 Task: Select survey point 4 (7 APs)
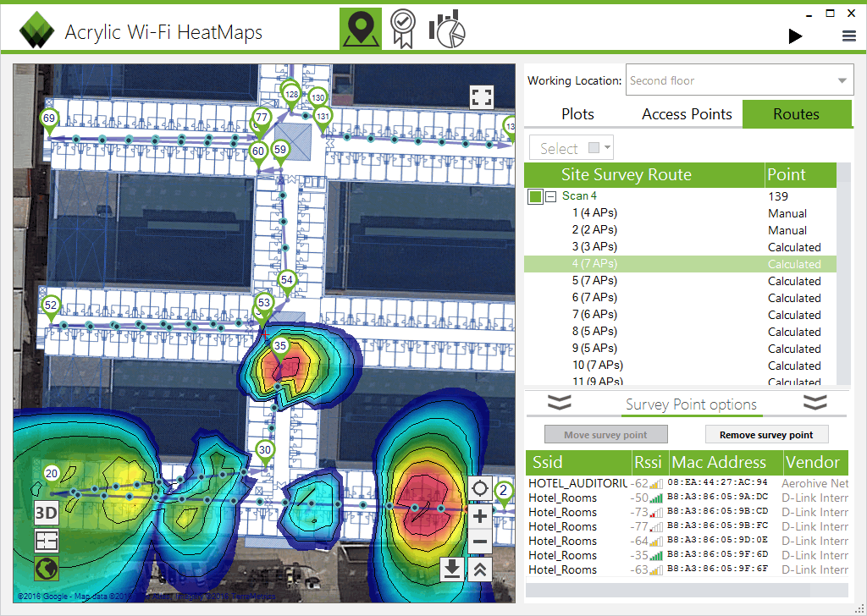(680, 264)
